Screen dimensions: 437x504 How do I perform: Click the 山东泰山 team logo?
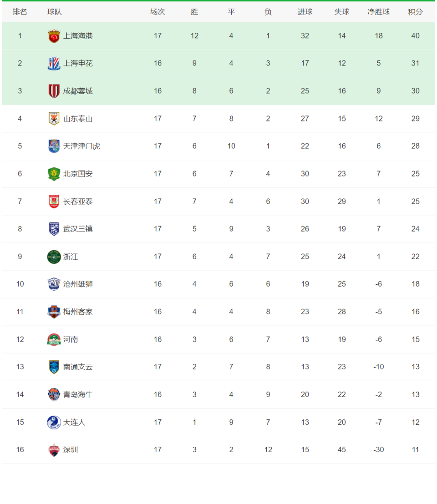[x=54, y=119]
